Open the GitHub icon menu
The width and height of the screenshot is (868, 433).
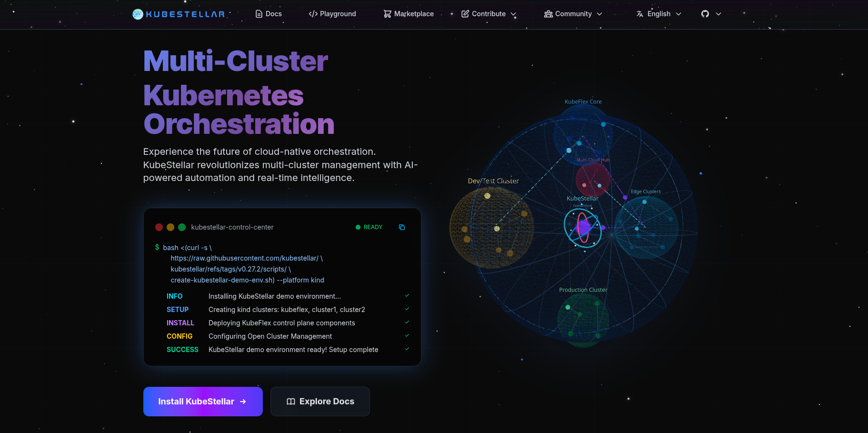(705, 14)
